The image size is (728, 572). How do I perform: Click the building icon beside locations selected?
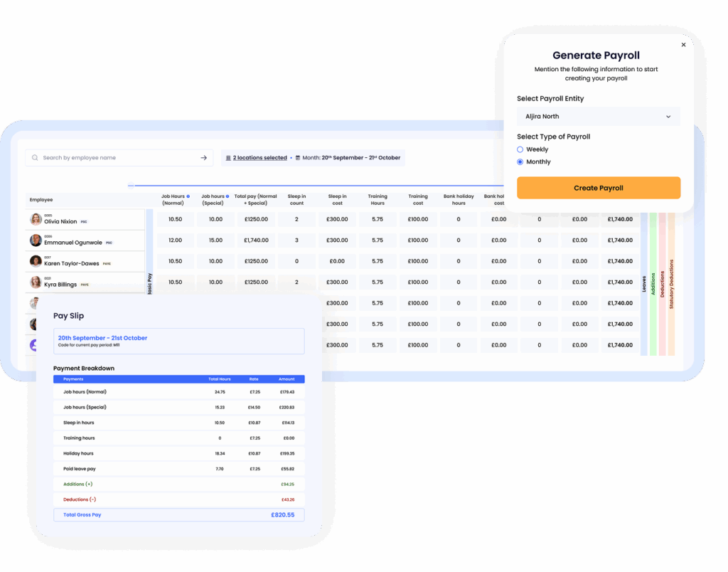[x=228, y=158]
